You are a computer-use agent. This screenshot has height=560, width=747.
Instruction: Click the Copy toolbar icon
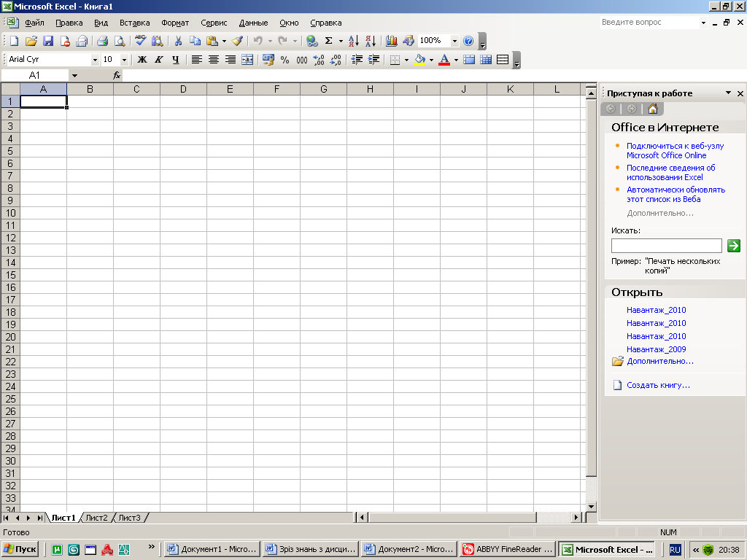coord(195,41)
